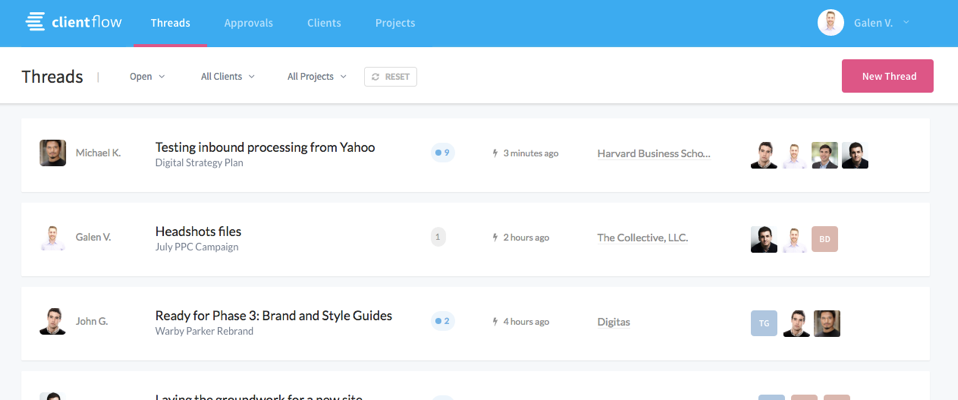The width and height of the screenshot is (958, 400).
Task: Click the message count badge on Headshots files
Action: pos(438,238)
